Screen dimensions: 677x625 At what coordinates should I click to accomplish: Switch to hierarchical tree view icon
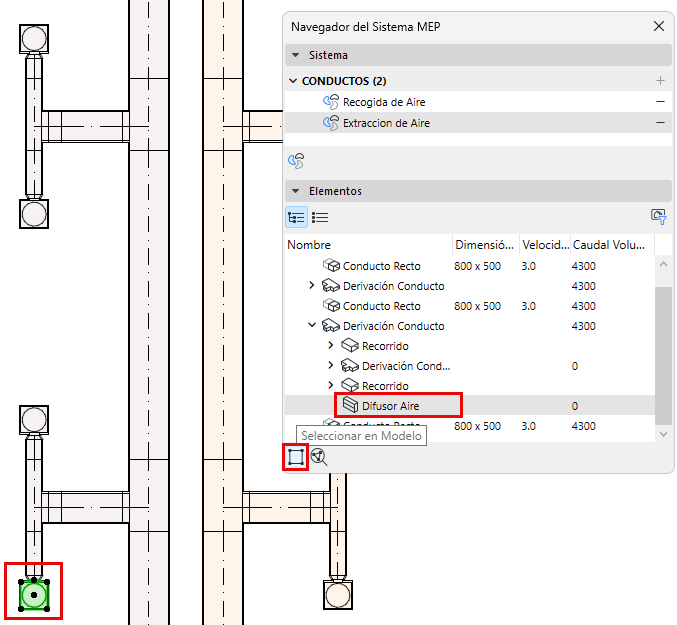point(296,217)
